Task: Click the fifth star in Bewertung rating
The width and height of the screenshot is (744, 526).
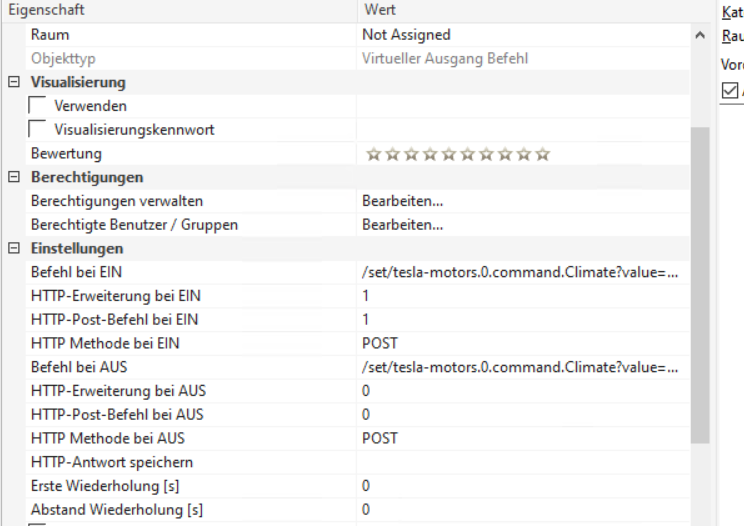Action: coord(449,154)
